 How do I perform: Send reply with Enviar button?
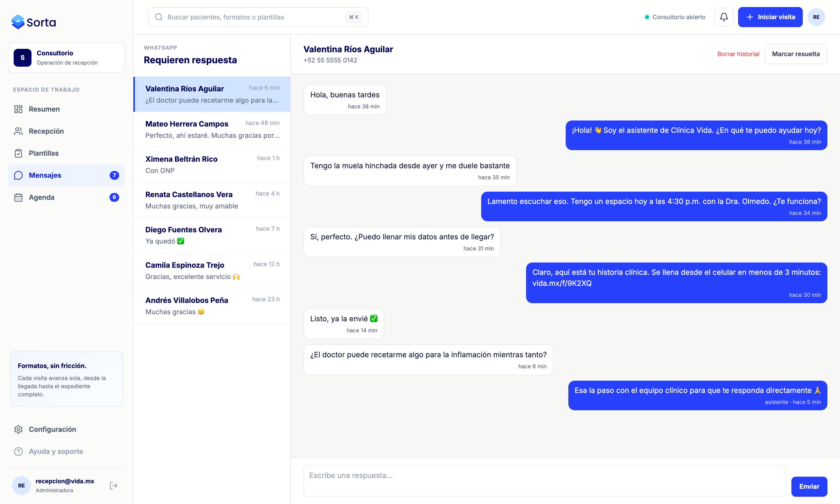click(809, 486)
